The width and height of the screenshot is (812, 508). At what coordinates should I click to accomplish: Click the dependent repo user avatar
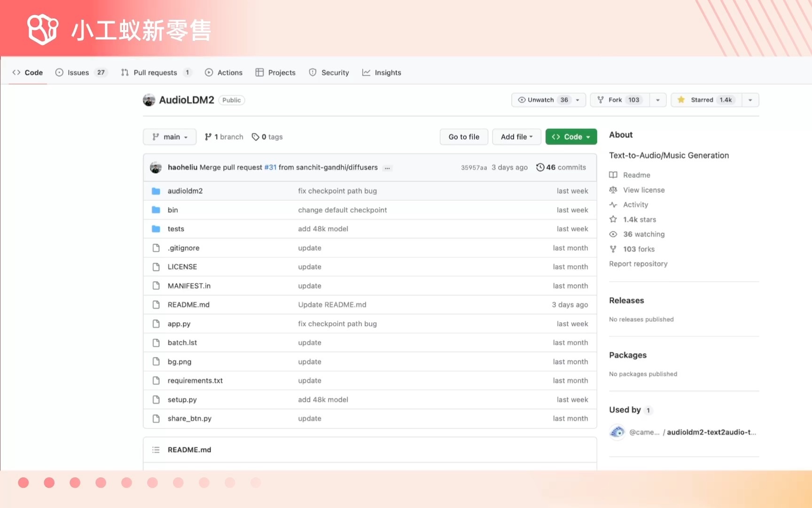(617, 432)
